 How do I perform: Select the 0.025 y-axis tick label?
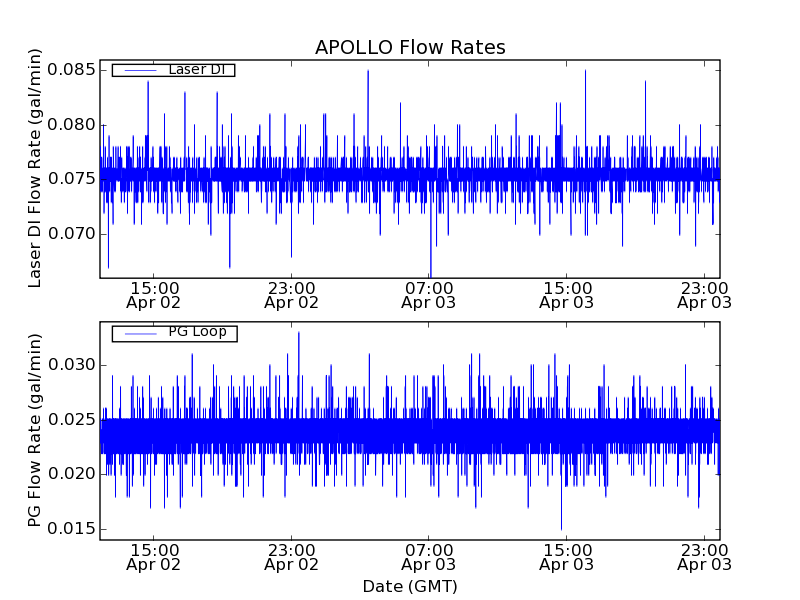point(71,419)
